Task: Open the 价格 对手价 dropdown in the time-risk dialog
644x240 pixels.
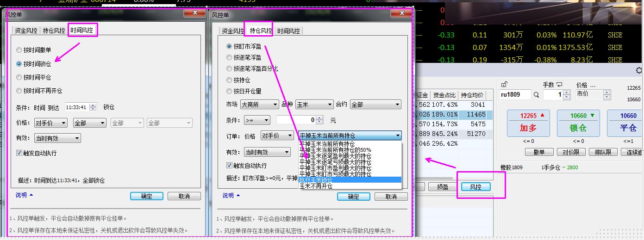Action: [x=50, y=123]
